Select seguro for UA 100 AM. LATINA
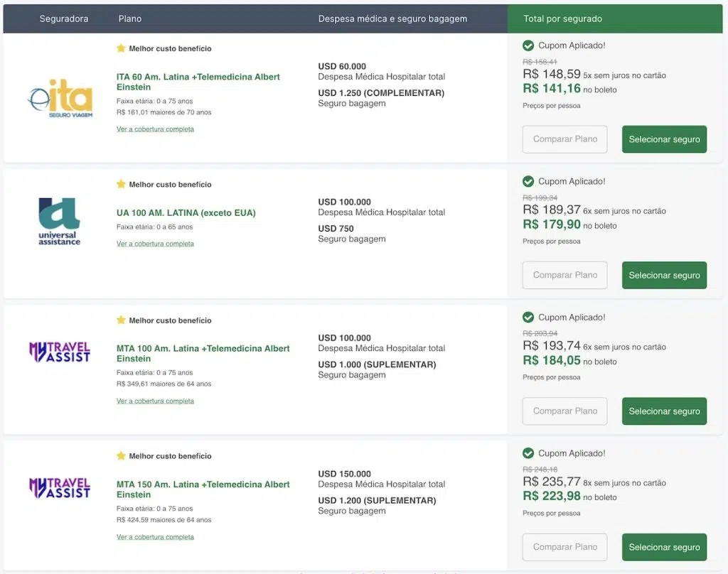This screenshot has width=728, height=574. (664, 275)
